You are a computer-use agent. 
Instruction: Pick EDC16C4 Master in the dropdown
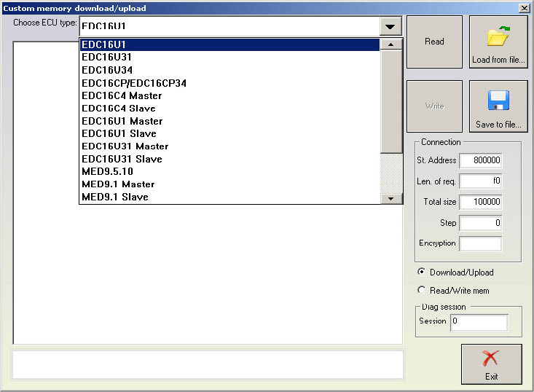click(x=122, y=95)
